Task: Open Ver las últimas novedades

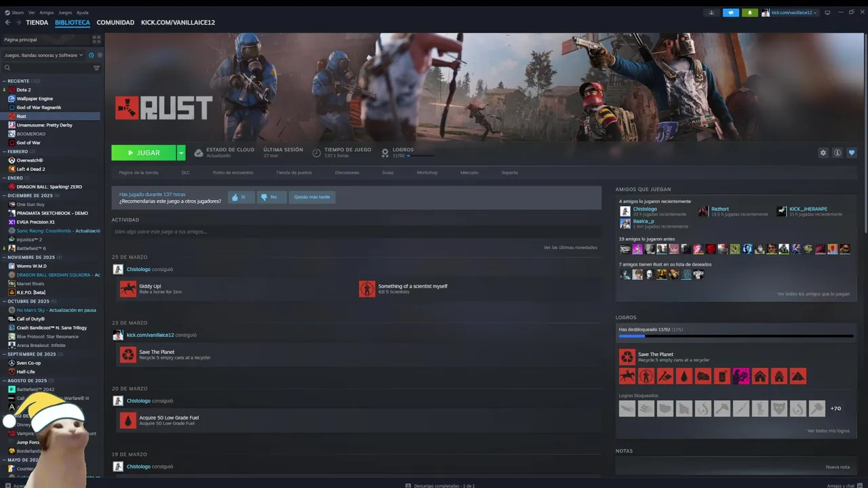Action: (570, 247)
